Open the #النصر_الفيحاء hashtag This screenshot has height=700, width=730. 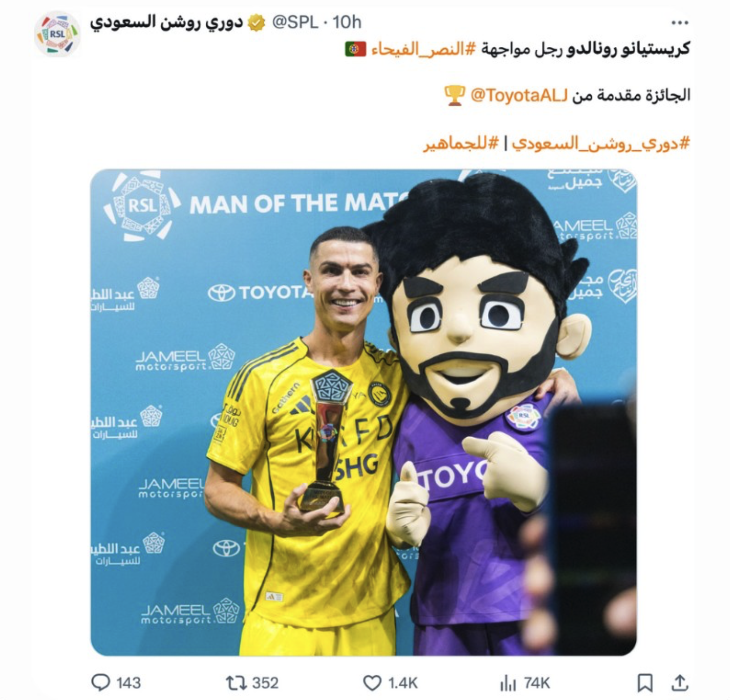(x=424, y=49)
